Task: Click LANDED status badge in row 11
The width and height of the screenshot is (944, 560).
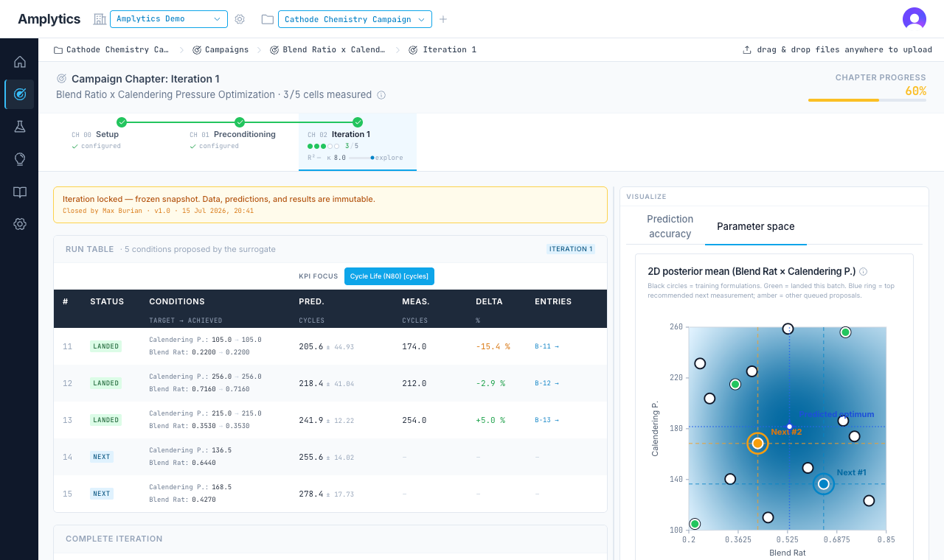Action: pos(106,346)
